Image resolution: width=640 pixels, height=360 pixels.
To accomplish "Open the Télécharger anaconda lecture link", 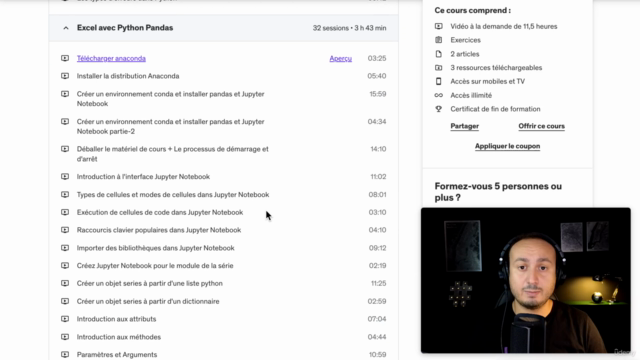I will pos(111,58).
